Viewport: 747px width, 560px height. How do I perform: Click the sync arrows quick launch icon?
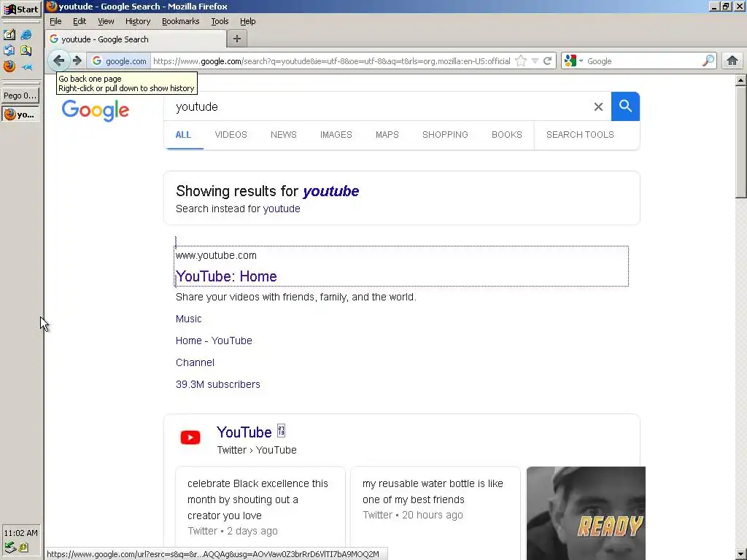(x=9, y=50)
